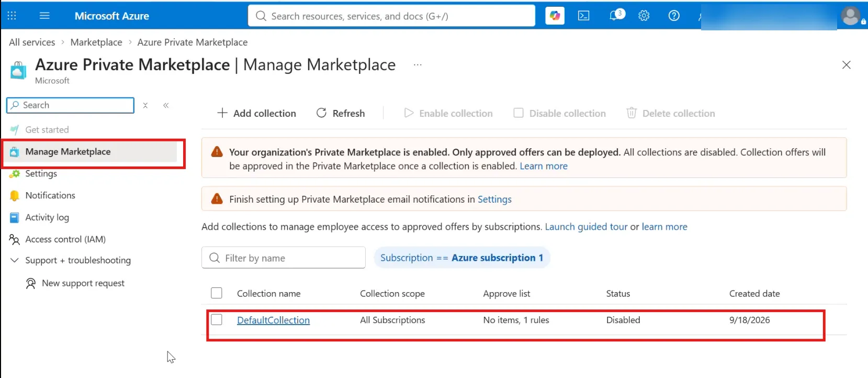Open the help question mark icon
The width and height of the screenshot is (868, 378).
click(674, 16)
